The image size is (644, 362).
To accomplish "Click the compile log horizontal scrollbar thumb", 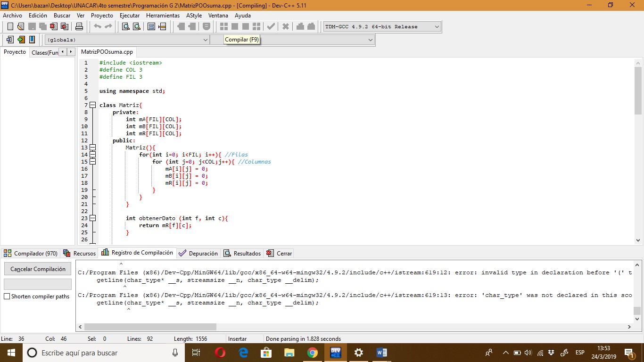I will click(x=150, y=327).
